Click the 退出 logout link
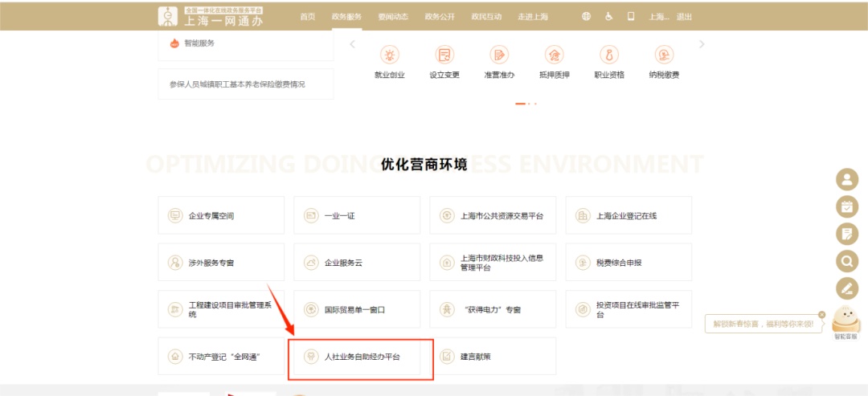The width and height of the screenshot is (868, 396). point(684,17)
